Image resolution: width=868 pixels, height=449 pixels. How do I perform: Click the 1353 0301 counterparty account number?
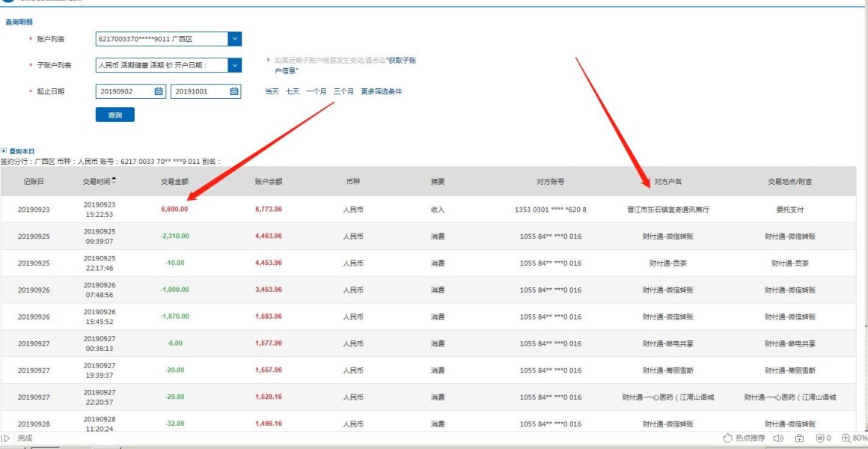pyautogui.click(x=550, y=210)
